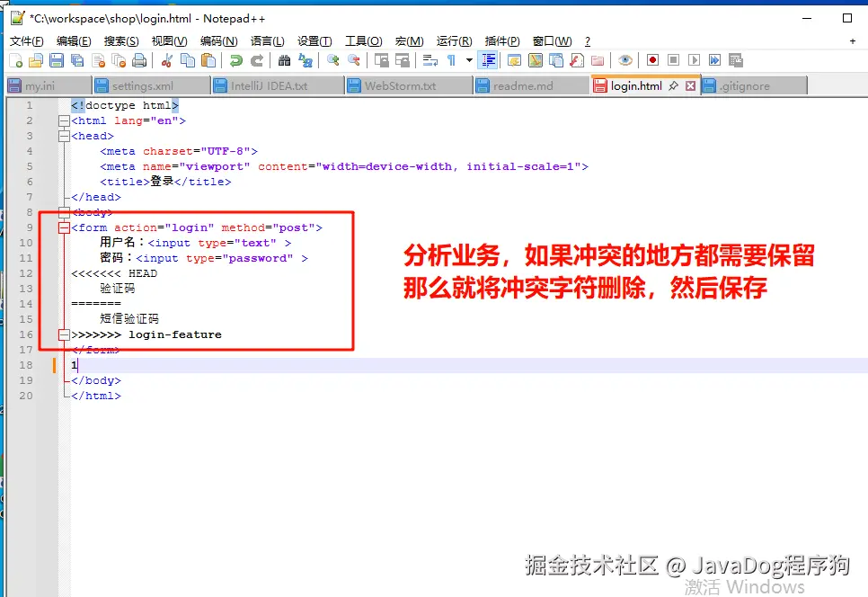The height and width of the screenshot is (597, 868).
Task: Open the 窗口(W) menu
Action: click(x=552, y=41)
